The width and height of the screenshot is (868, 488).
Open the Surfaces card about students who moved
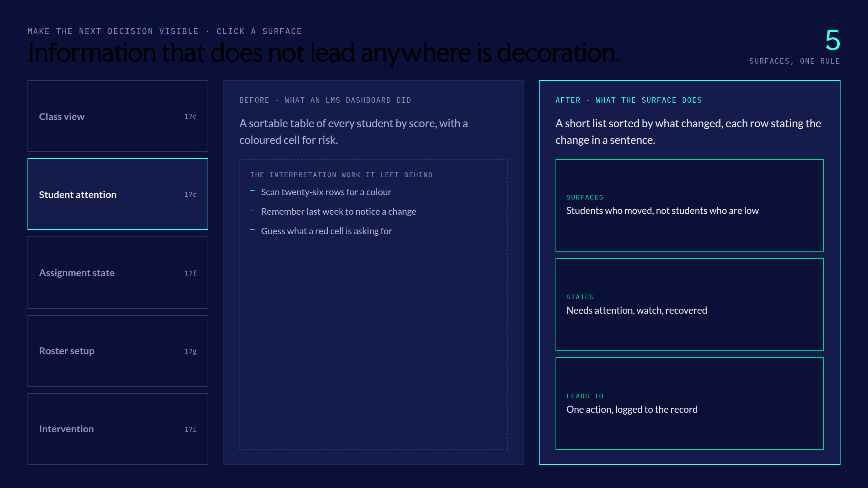tap(689, 205)
